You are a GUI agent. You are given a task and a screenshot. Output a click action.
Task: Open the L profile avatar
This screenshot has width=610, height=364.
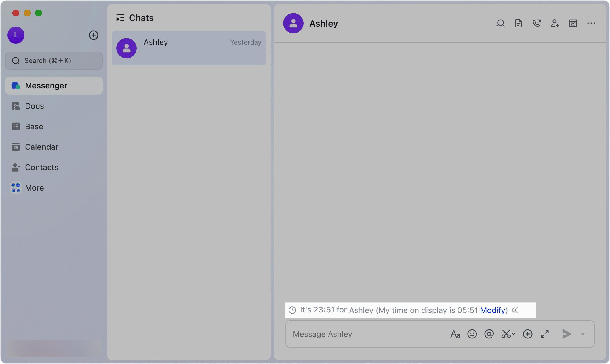(x=16, y=35)
